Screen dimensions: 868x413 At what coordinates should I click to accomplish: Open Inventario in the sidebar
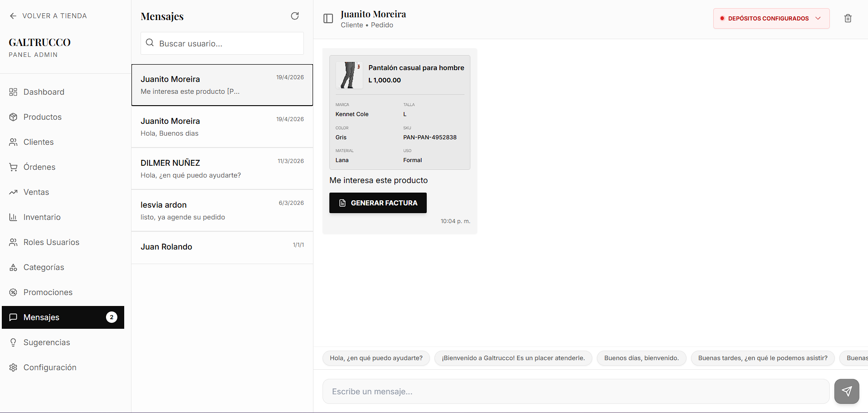tap(42, 217)
